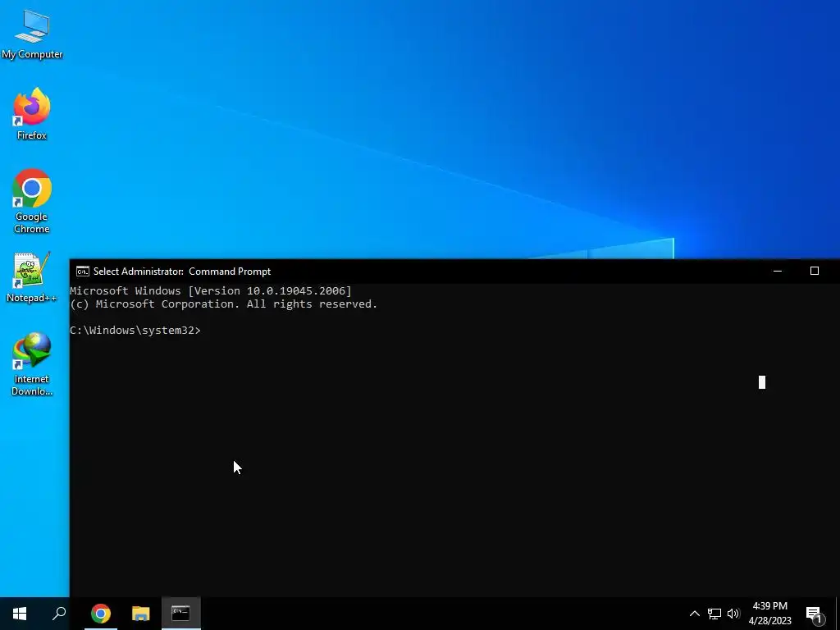Open network status tray icon
The image size is (840, 630).
(x=714, y=614)
